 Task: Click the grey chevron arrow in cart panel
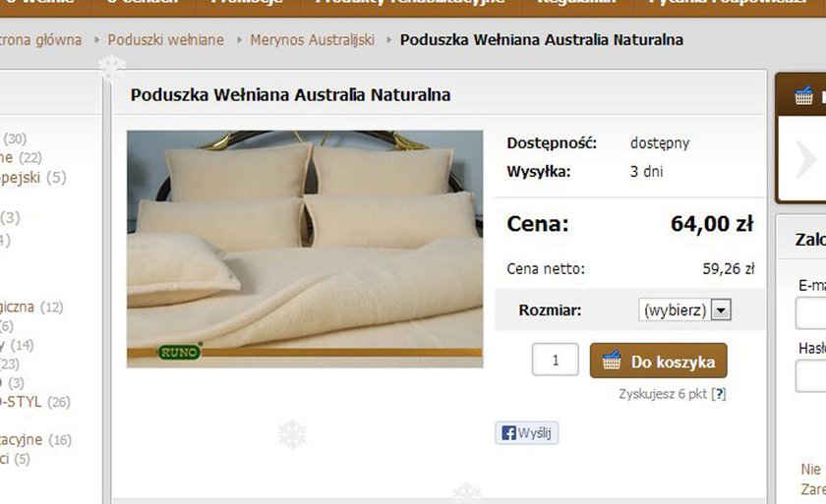tap(806, 159)
